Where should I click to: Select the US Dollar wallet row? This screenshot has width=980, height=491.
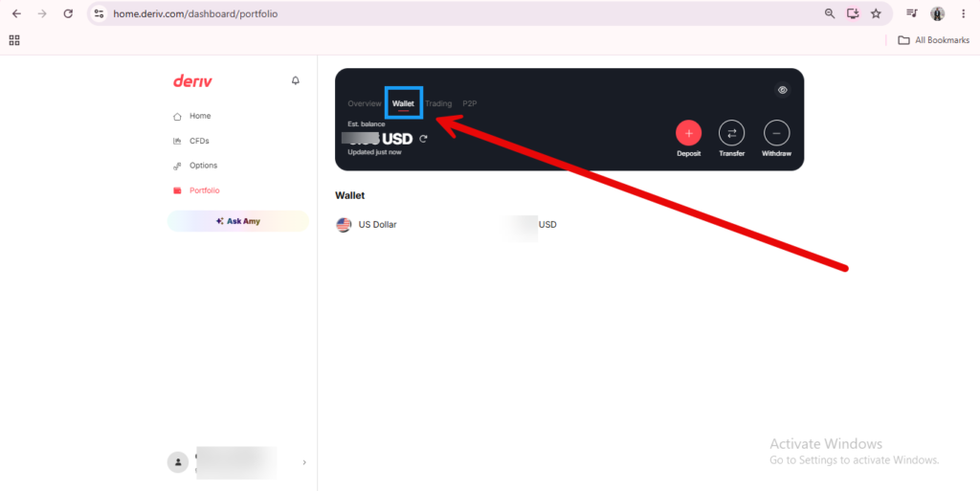(x=446, y=225)
